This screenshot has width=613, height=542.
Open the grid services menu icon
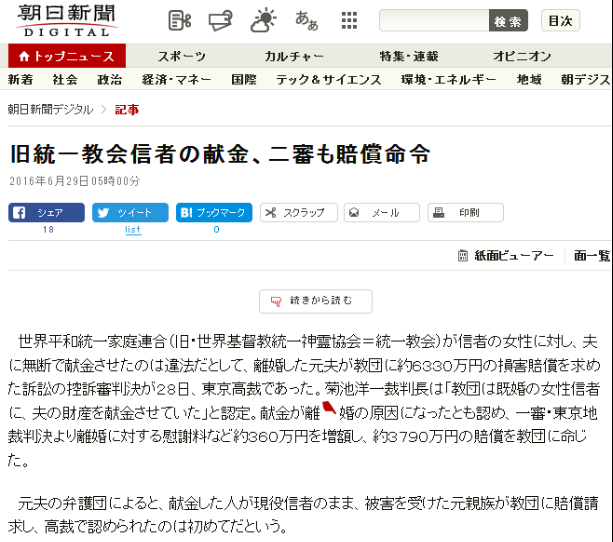[349, 21]
